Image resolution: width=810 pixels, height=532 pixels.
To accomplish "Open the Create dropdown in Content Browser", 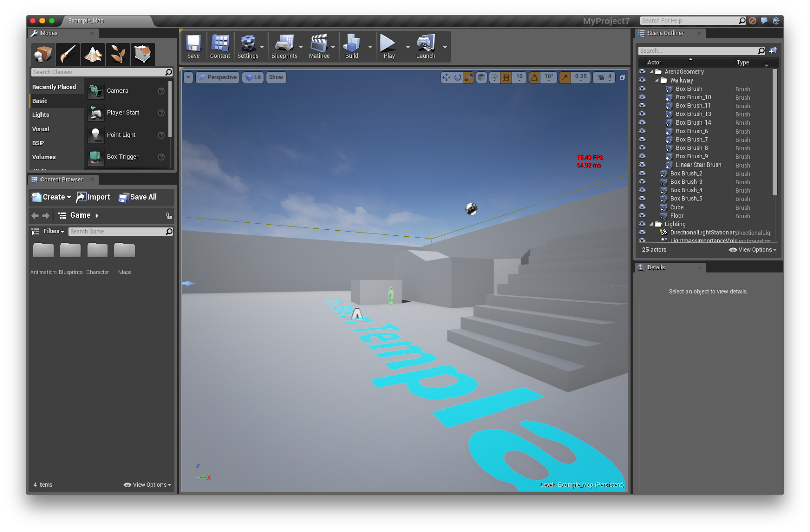I will pos(51,197).
